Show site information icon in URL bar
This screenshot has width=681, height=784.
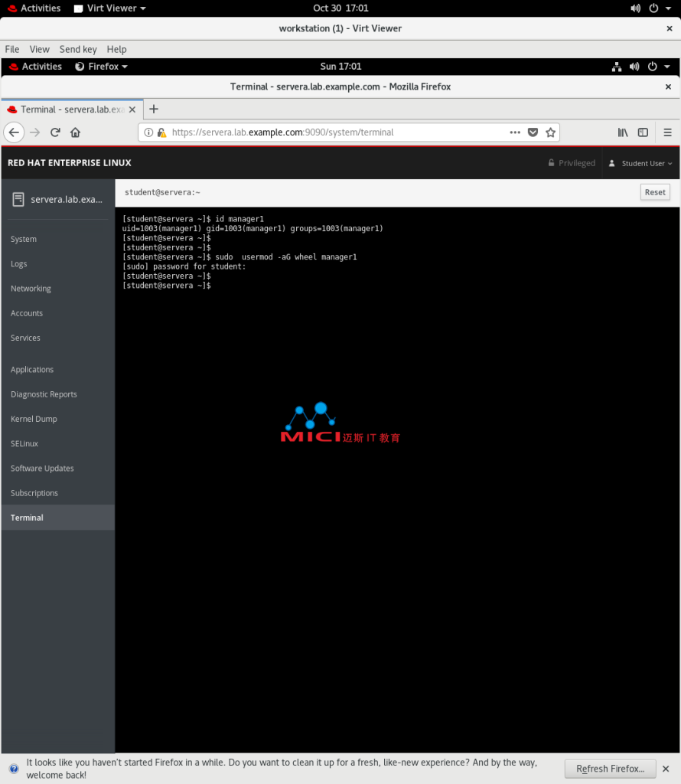(148, 132)
